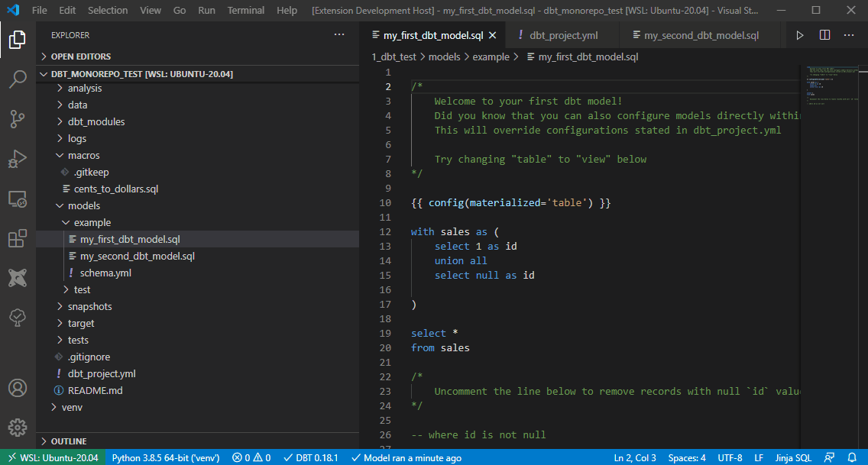
Task: Split the editor right
Action: click(824, 35)
